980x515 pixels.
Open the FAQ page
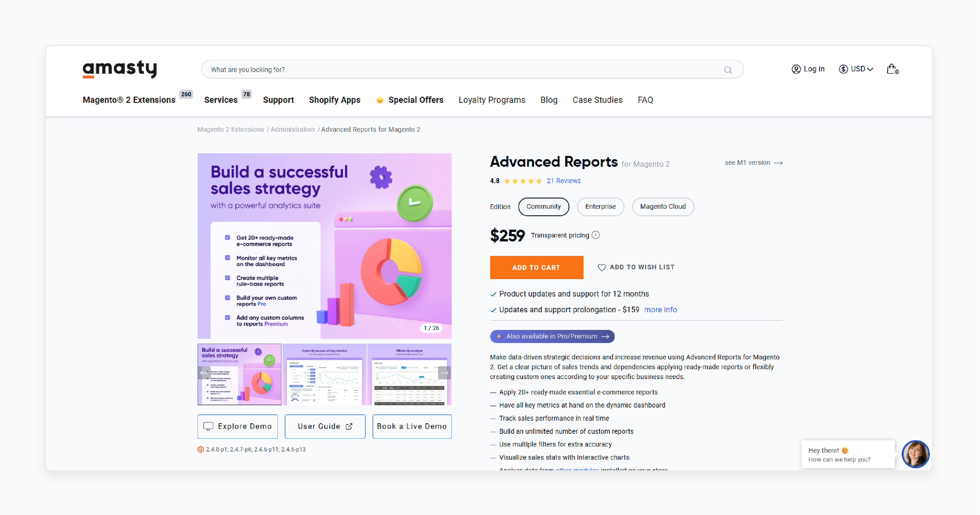click(645, 100)
